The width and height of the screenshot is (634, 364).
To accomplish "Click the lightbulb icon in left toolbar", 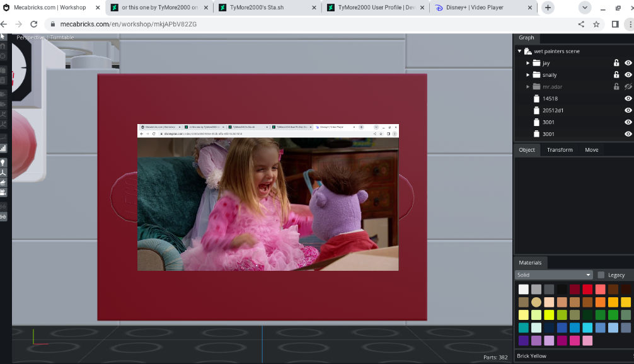I will [x=3, y=162].
